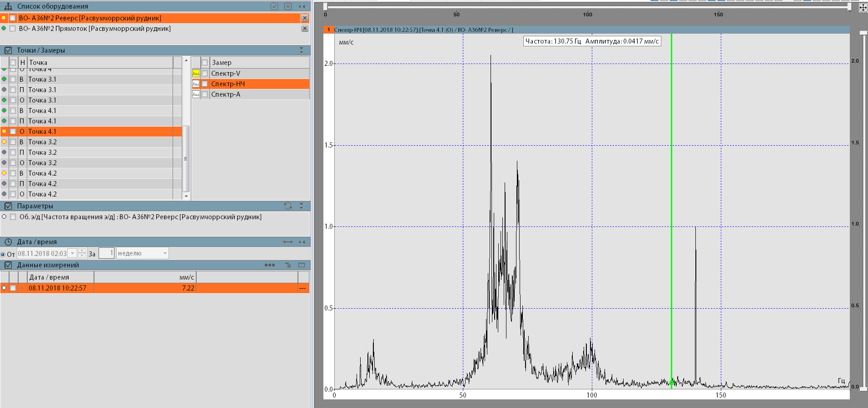
Task: Click the green cursor marker at 130.75 Гц
Action: tap(671, 383)
